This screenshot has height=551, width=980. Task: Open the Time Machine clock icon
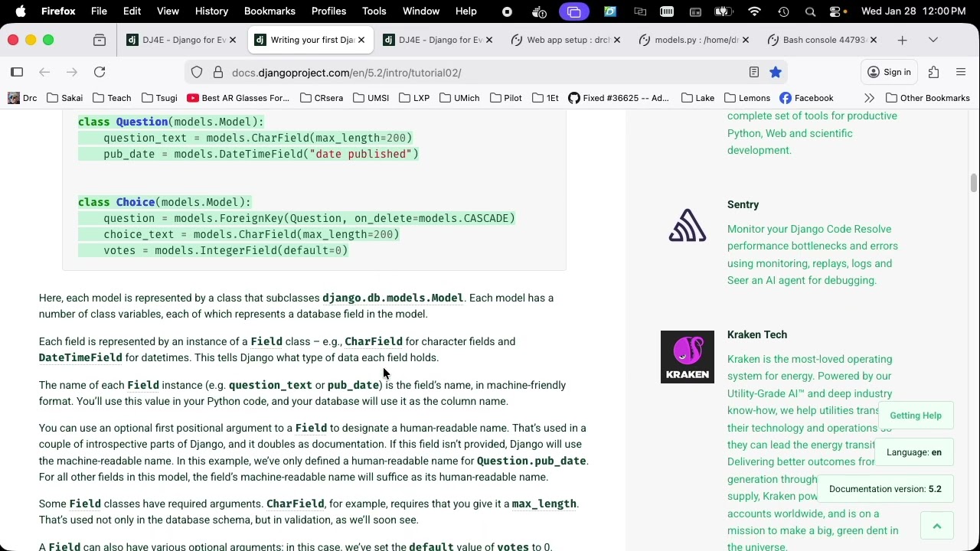783,11
